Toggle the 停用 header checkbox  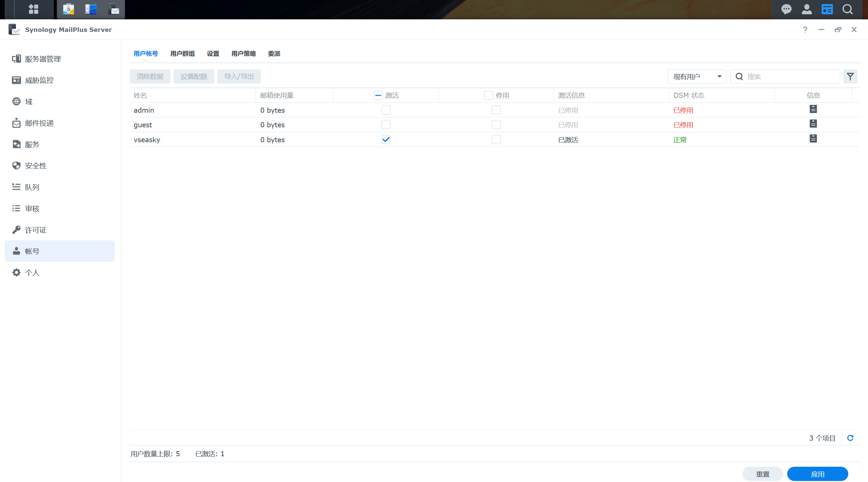pyautogui.click(x=488, y=95)
